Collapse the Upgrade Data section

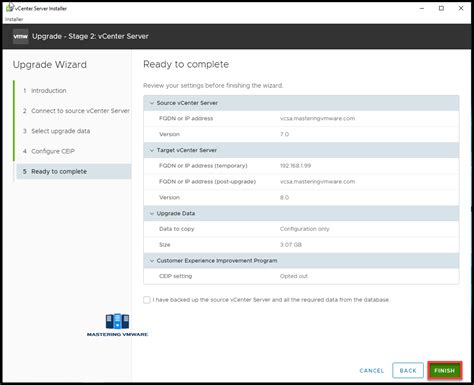click(x=152, y=214)
